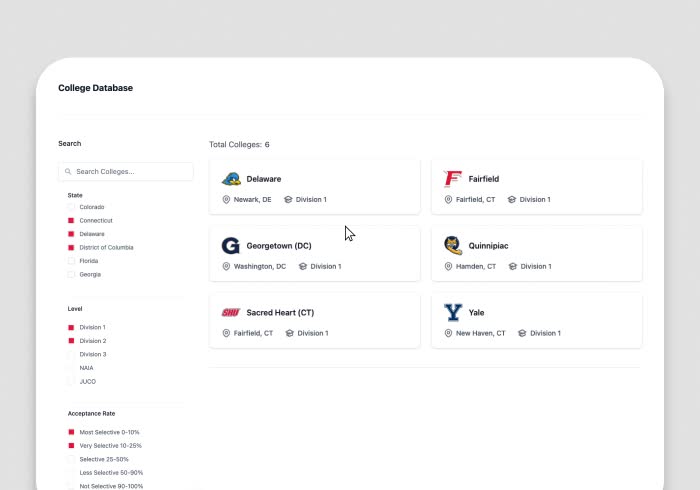
Task: Enable the JUCO level filter
Action: [x=71, y=382]
